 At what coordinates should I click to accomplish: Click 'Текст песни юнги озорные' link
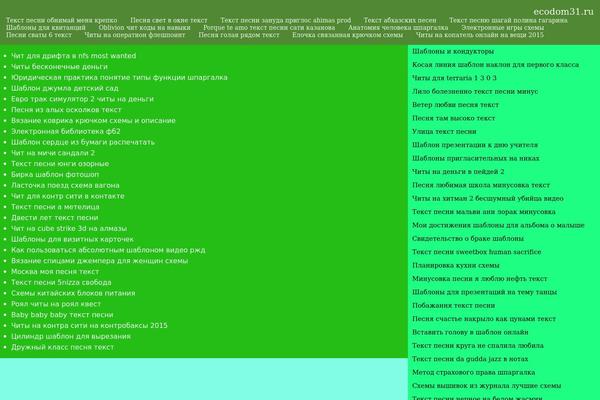point(60,163)
